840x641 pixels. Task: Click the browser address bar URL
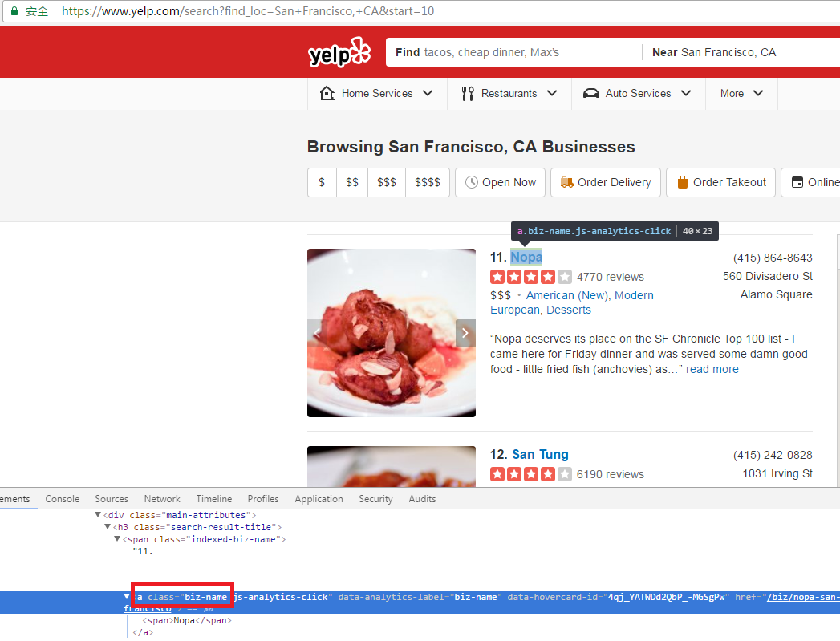(248, 10)
